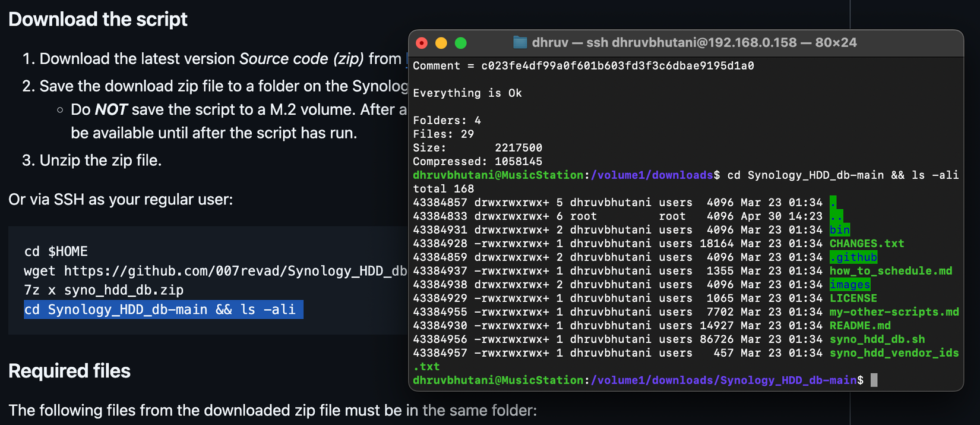Click the 'bin' directory entry in terminal listing
Screen dimensions: 980x425
(x=840, y=230)
